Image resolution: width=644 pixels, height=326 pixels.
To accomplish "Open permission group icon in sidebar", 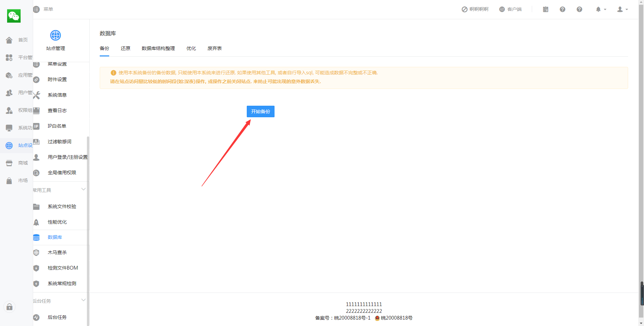I will [9, 110].
